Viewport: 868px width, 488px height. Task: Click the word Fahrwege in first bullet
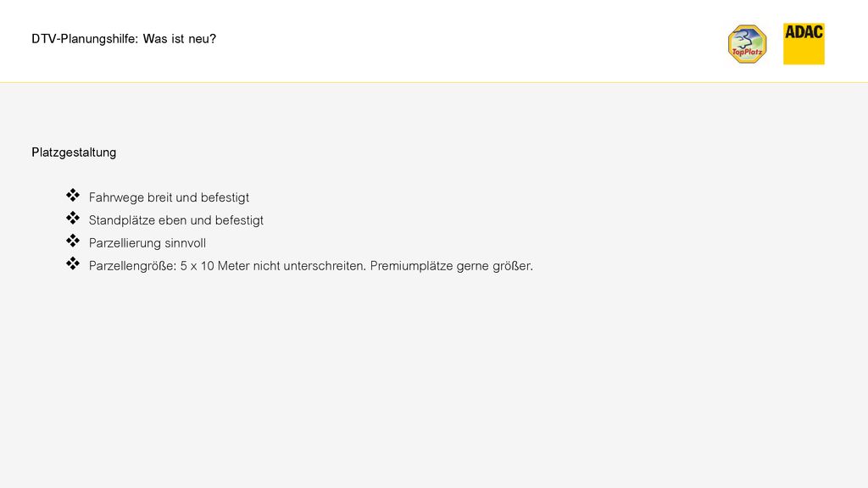tap(116, 197)
